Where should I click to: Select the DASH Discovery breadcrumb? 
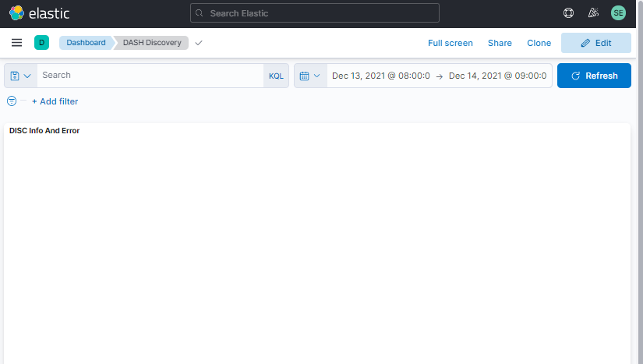coord(152,43)
